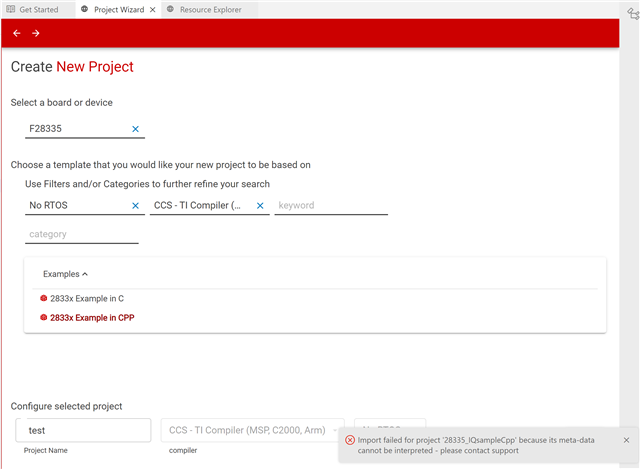Screen dimensions: 640x469
Task: Click the Import failed error message text
Action: click(476, 445)
